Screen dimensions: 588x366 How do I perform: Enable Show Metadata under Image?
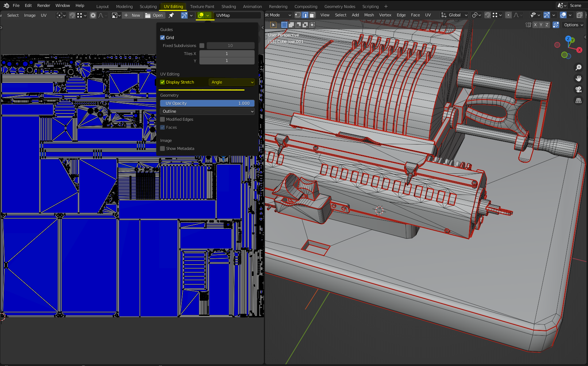click(162, 149)
